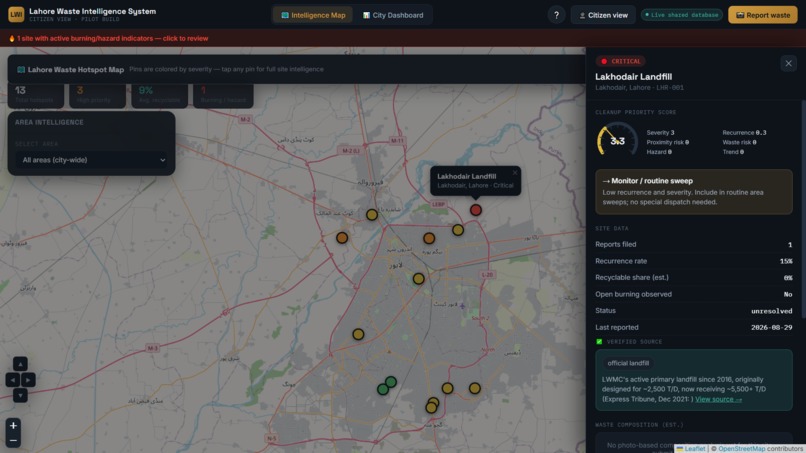
Task: Click the Recurrence 0.3 score label
Action: tap(744, 133)
